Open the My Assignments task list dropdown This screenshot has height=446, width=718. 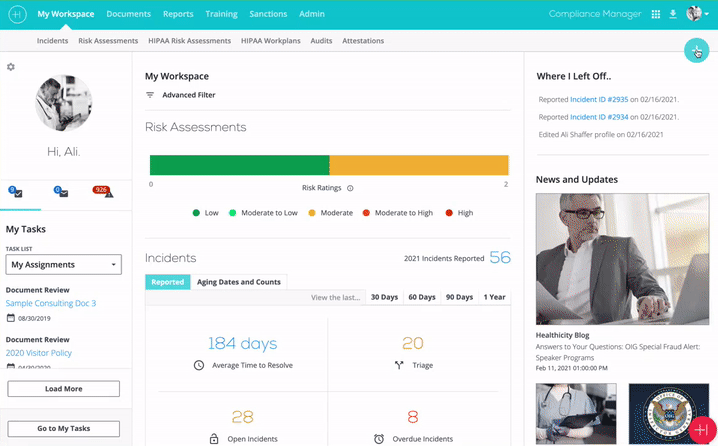click(64, 265)
